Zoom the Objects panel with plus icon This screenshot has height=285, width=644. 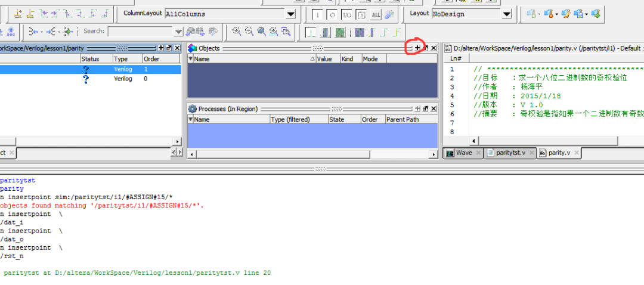pos(417,48)
